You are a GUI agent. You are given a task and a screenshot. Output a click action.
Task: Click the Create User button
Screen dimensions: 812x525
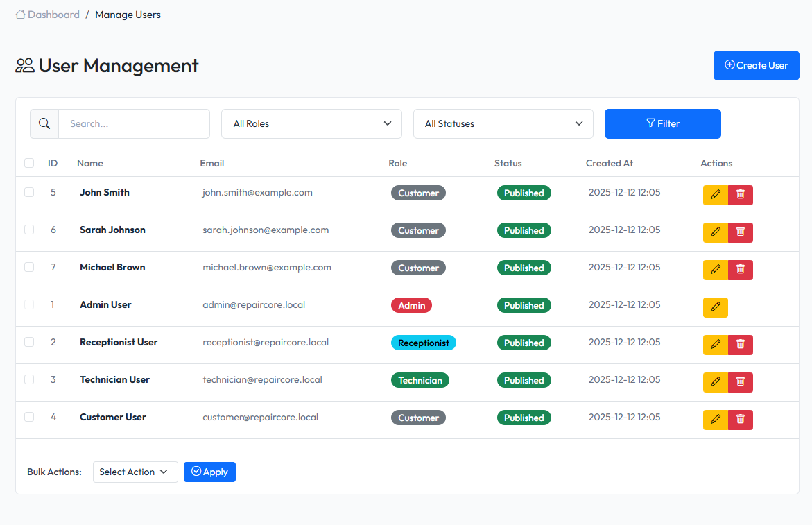[x=756, y=64]
